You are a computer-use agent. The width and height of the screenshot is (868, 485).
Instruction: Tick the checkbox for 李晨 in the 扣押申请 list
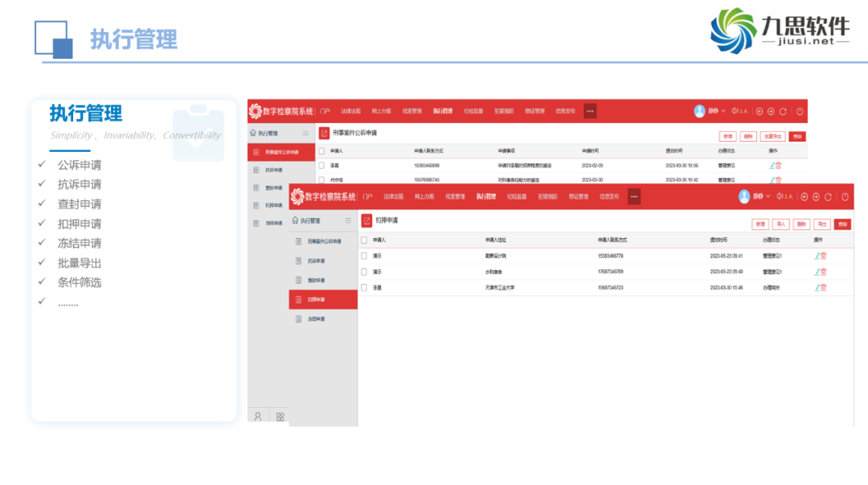(364, 287)
